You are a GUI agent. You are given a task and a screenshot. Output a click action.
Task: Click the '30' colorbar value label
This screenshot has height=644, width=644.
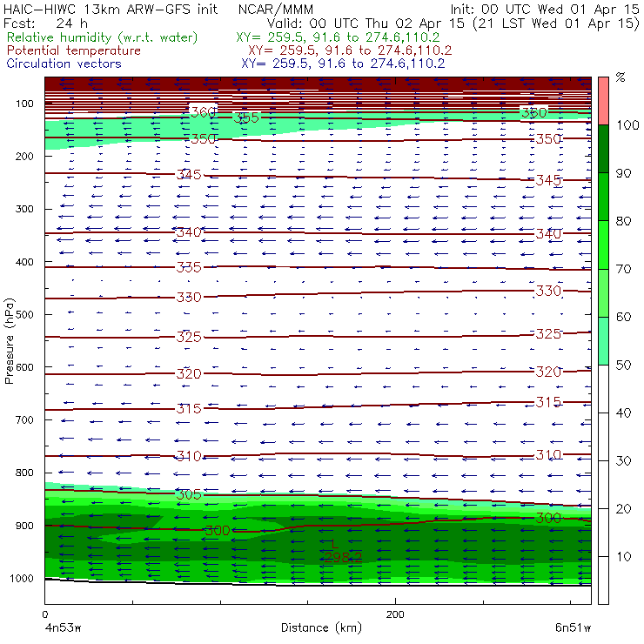coord(623,461)
